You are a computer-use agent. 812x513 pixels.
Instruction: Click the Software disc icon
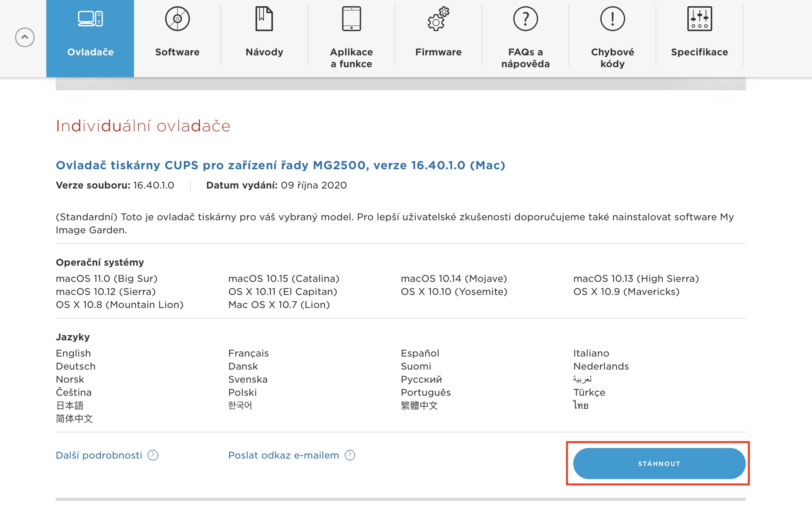[177, 19]
